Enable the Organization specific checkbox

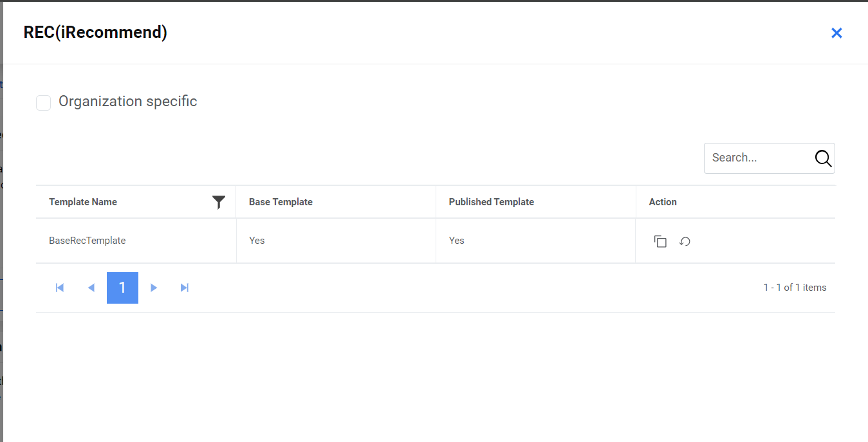(44, 102)
